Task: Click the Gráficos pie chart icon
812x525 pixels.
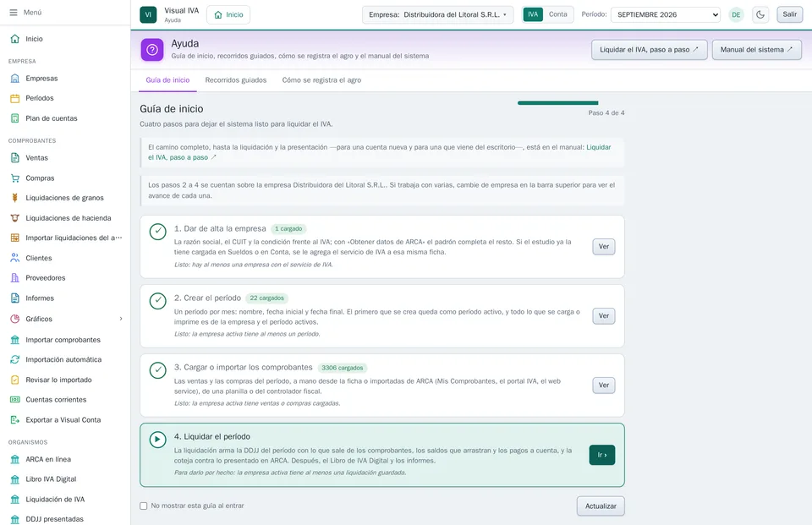Action: [15, 319]
